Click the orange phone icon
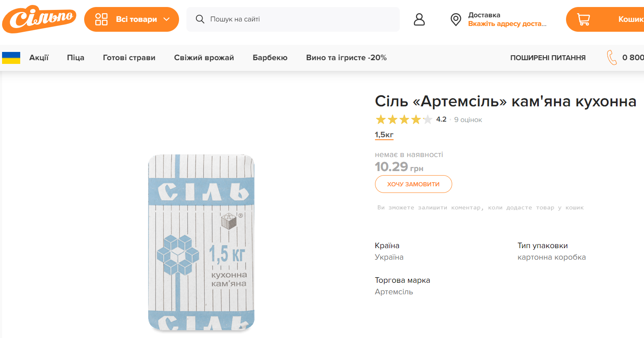This screenshot has height=338, width=644. 612,58
